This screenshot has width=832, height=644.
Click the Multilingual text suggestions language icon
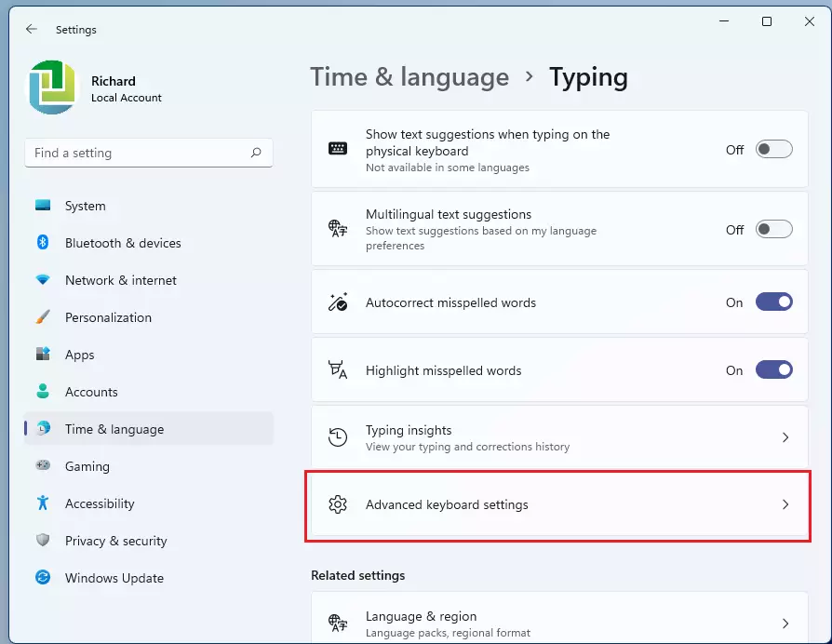[x=338, y=229]
